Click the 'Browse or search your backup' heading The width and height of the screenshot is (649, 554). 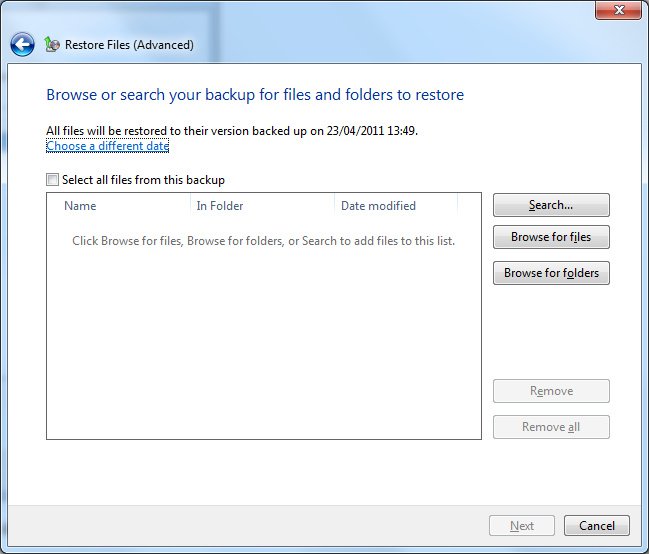click(x=255, y=95)
